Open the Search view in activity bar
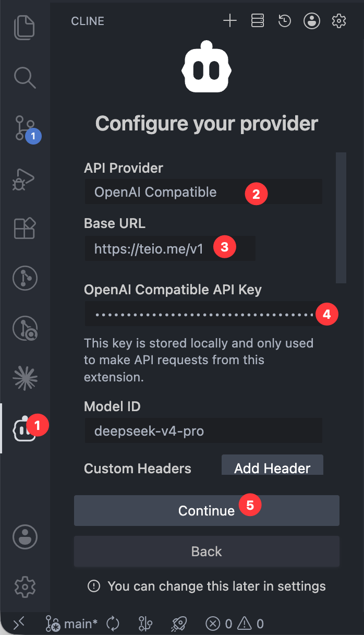Viewport: 364px width, 635px height. [x=25, y=78]
